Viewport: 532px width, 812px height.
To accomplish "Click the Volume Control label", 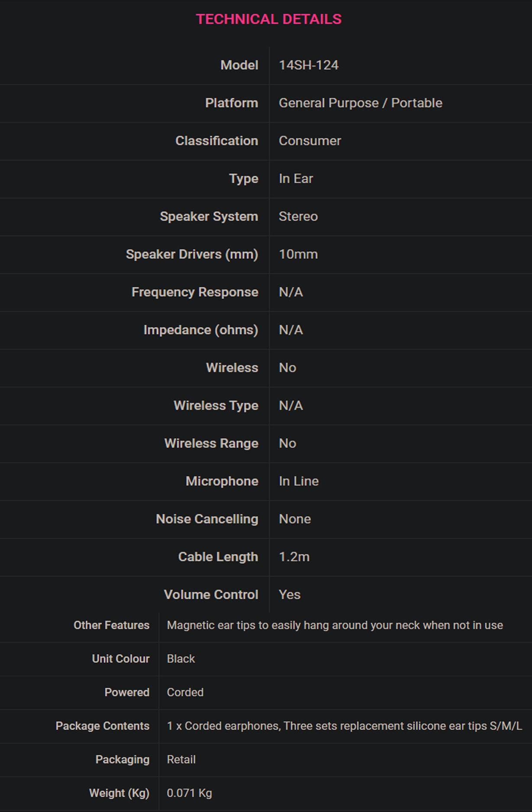I will tap(211, 595).
